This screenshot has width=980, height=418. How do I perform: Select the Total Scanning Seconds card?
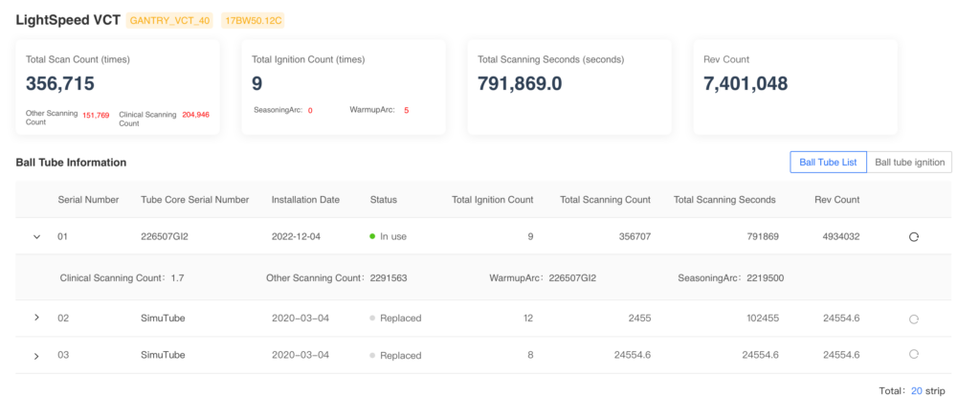pyautogui.click(x=569, y=87)
